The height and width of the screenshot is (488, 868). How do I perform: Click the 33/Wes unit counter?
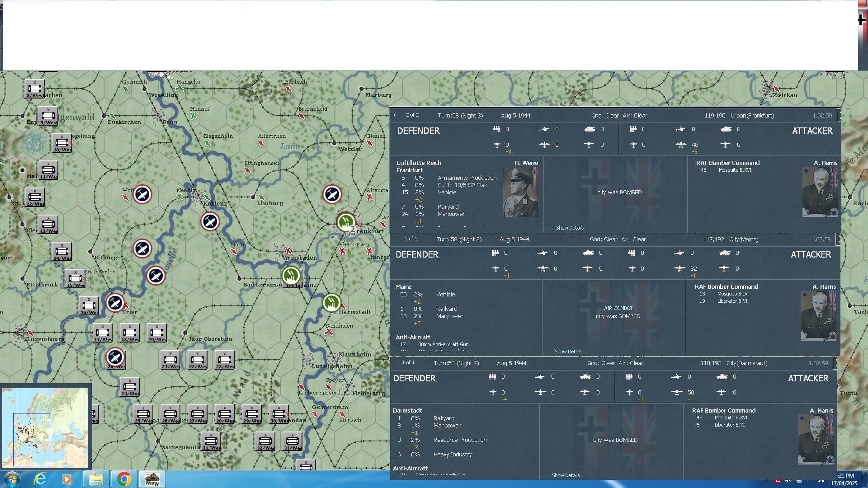pos(292,441)
